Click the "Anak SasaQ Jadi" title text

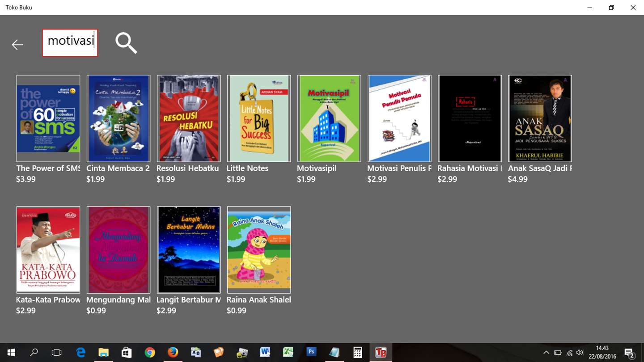tap(540, 168)
